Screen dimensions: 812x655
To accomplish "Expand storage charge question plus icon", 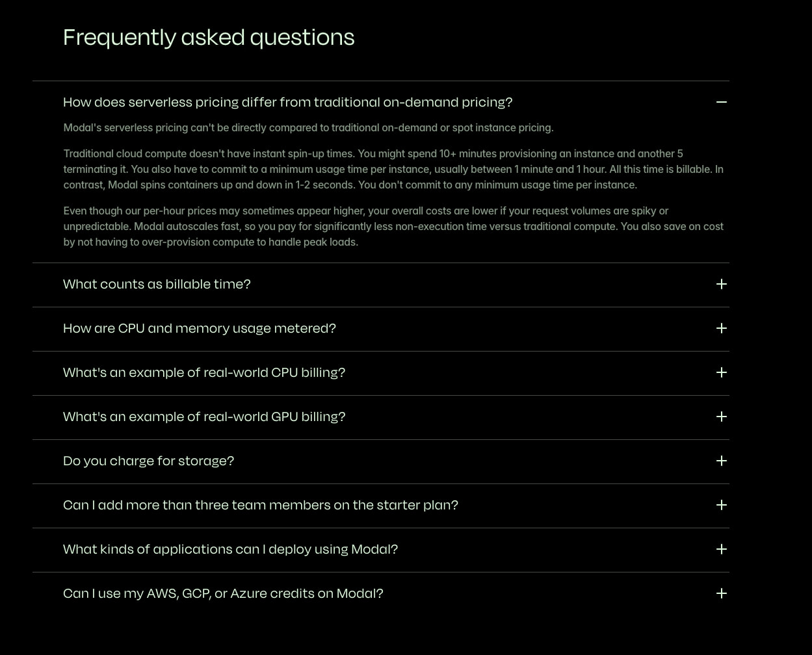I will point(721,461).
